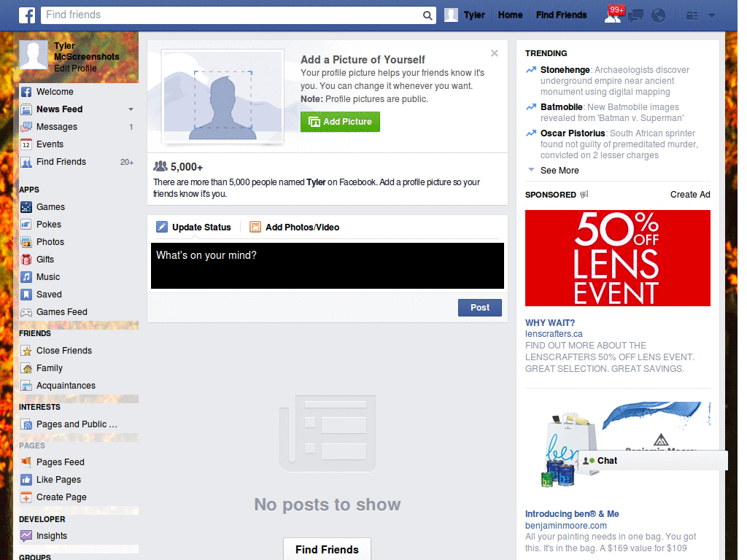Open friend requests icon with 99+ badge
This screenshot has width=747, height=560.
point(614,15)
